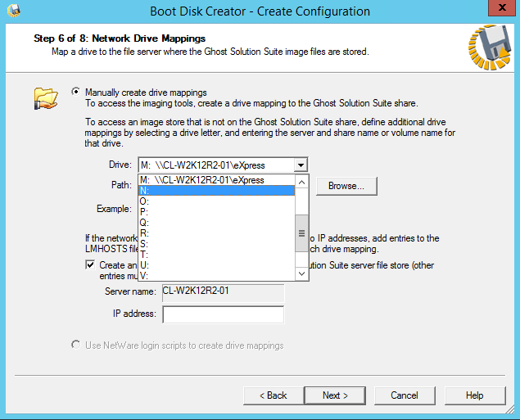The height and width of the screenshot is (420, 520).
Task: Click the drive list scroll up arrow
Action: (301, 182)
